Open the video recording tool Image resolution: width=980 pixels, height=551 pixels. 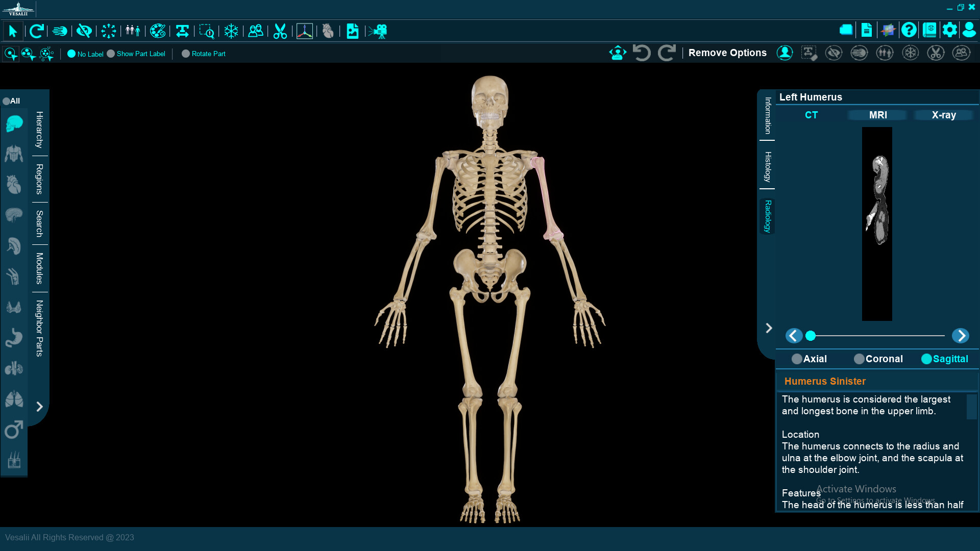tap(378, 31)
